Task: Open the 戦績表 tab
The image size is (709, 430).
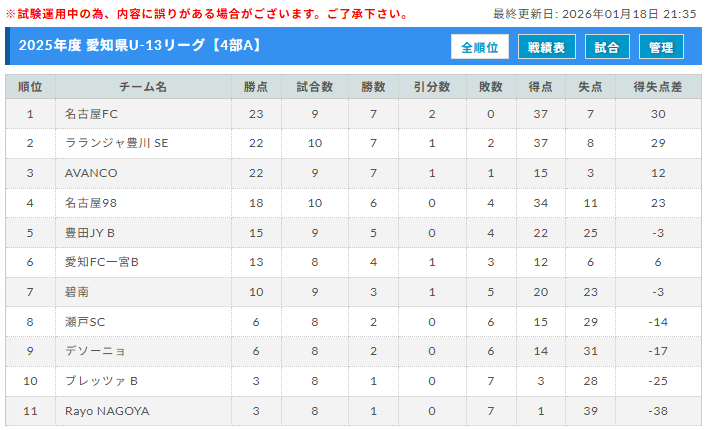Action: pos(546,47)
